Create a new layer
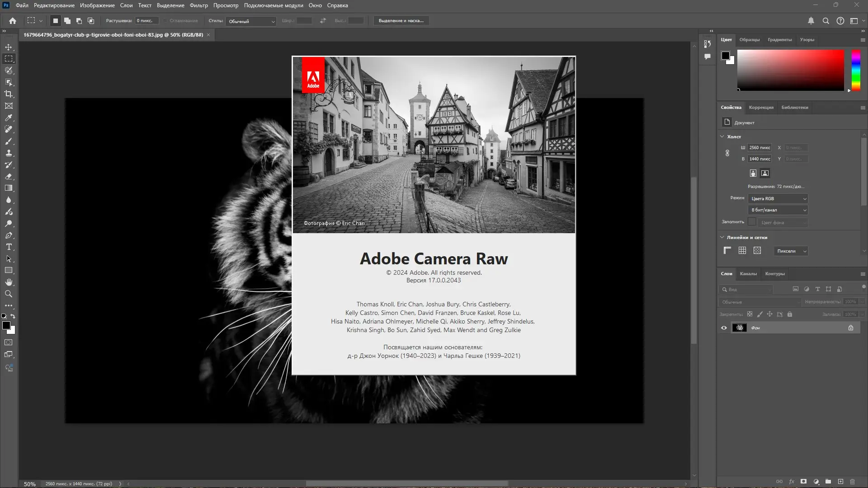 pyautogui.click(x=840, y=482)
